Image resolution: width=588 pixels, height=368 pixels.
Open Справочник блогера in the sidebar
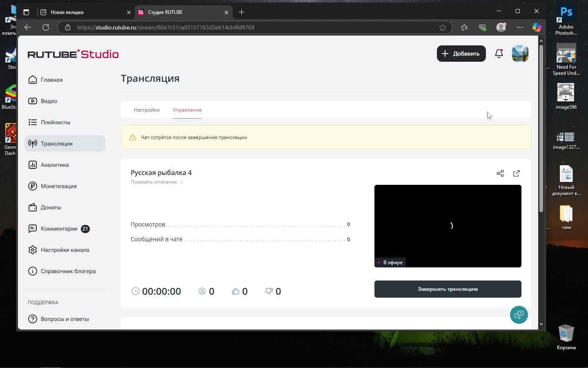(65, 271)
